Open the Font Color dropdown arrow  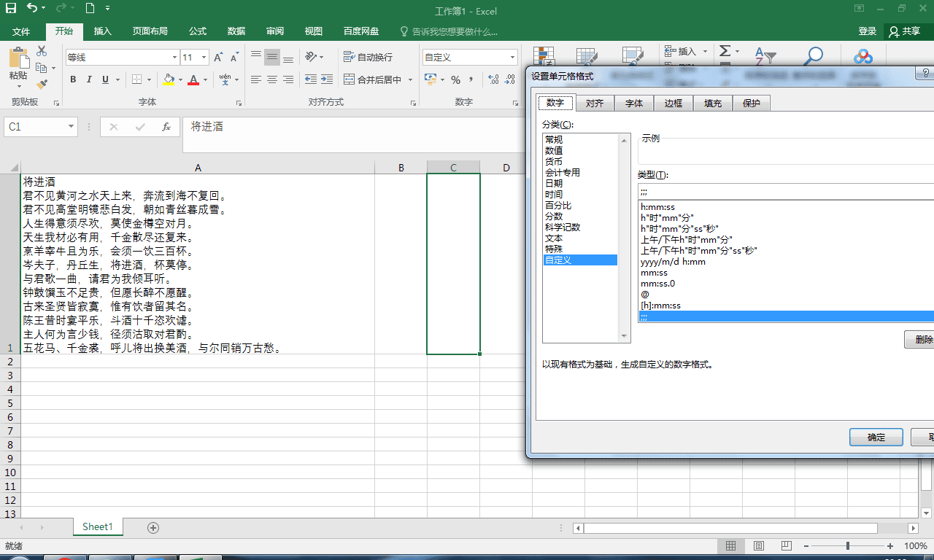(x=205, y=79)
